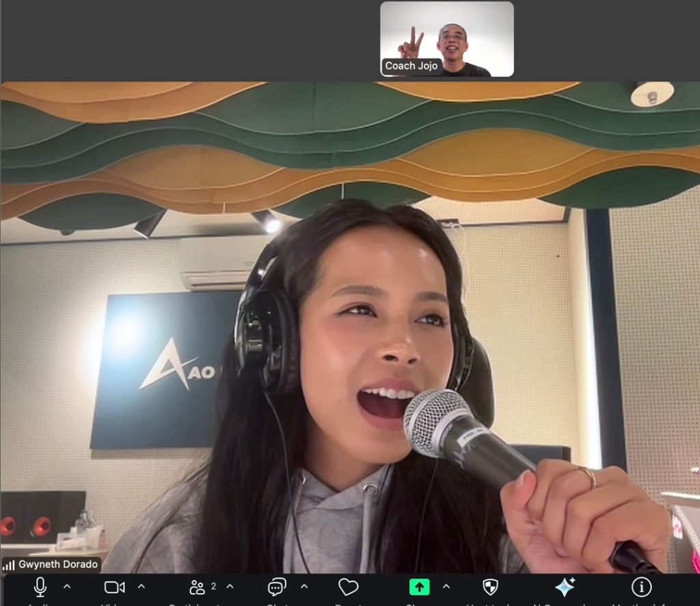Open the Chat panel icon

[277, 587]
